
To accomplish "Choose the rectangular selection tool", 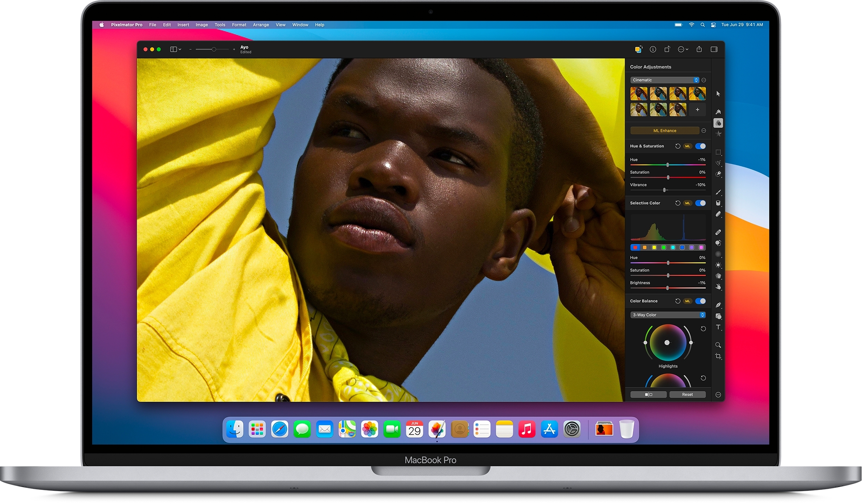I will pyautogui.click(x=718, y=152).
